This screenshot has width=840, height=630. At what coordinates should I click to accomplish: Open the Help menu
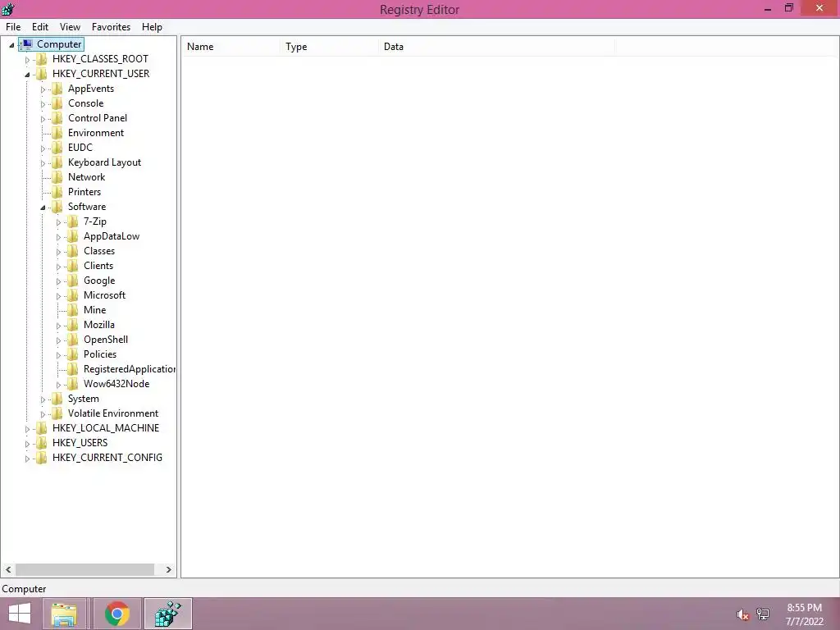coord(152,27)
